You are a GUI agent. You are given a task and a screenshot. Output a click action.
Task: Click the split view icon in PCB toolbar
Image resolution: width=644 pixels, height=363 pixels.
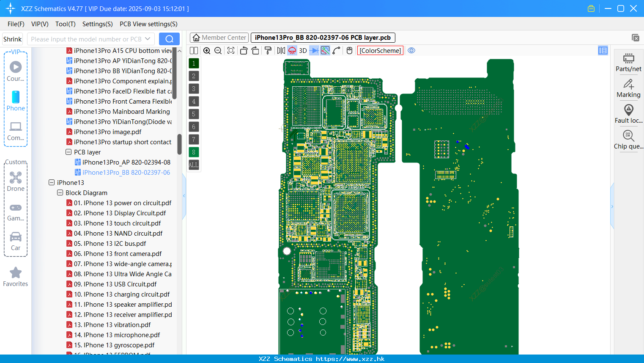tap(194, 50)
